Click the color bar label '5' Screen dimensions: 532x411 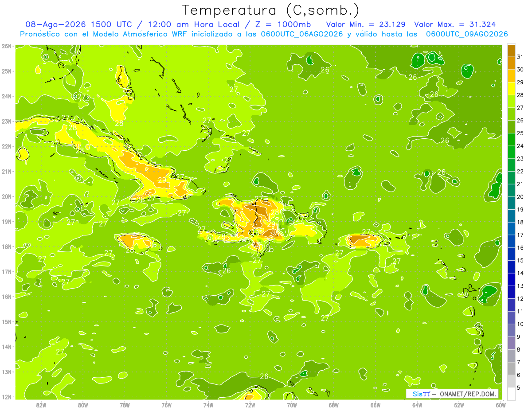(x=519, y=388)
